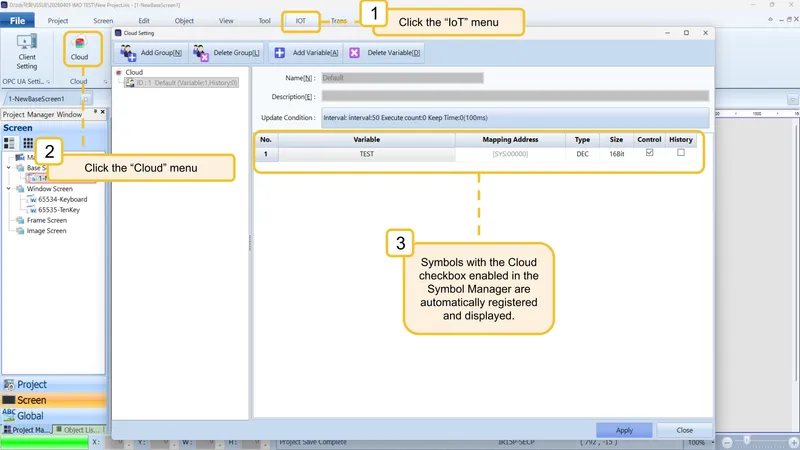Open the File menu
The image size is (800, 450).
(x=17, y=20)
